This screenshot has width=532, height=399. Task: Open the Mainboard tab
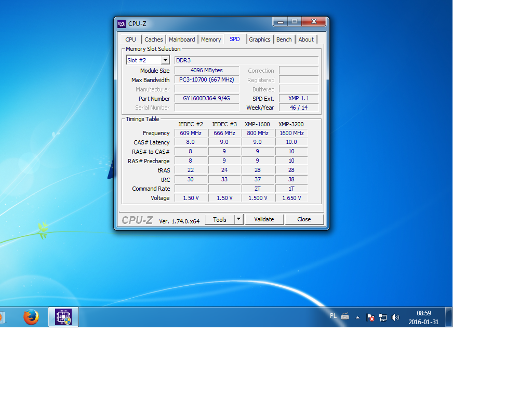coord(182,39)
